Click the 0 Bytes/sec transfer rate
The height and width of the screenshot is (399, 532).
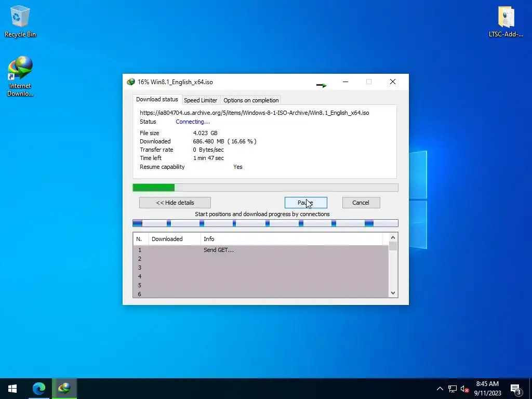(208, 150)
